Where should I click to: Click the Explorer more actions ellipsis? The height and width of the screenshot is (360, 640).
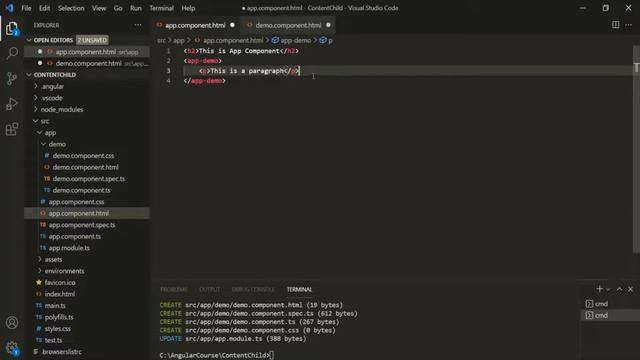pyautogui.click(x=138, y=25)
